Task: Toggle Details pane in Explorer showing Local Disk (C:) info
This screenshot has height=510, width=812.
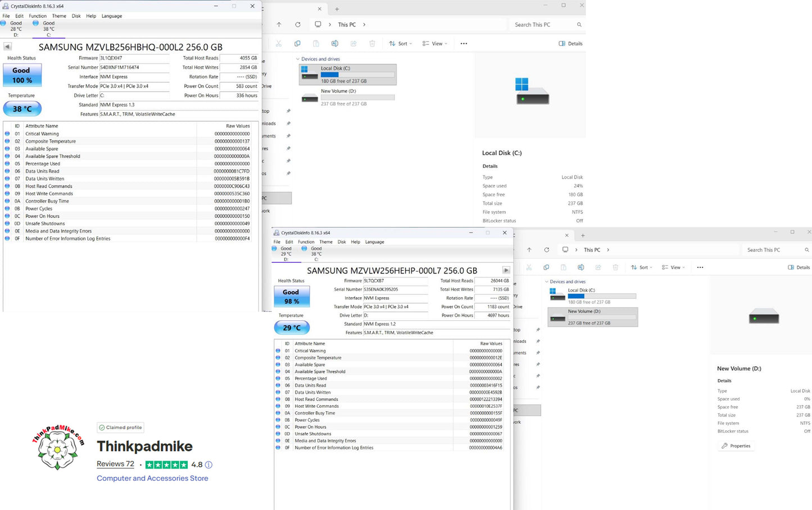Action: point(570,43)
